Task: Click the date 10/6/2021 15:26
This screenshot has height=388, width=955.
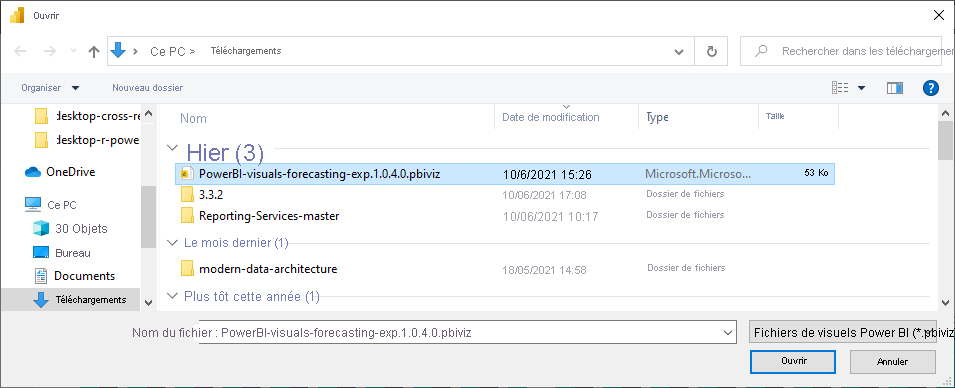Action: click(548, 175)
